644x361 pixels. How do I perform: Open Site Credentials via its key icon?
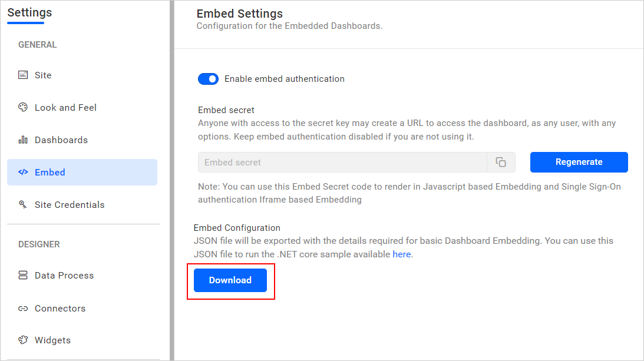pyautogui.click(x=23, y=204)
